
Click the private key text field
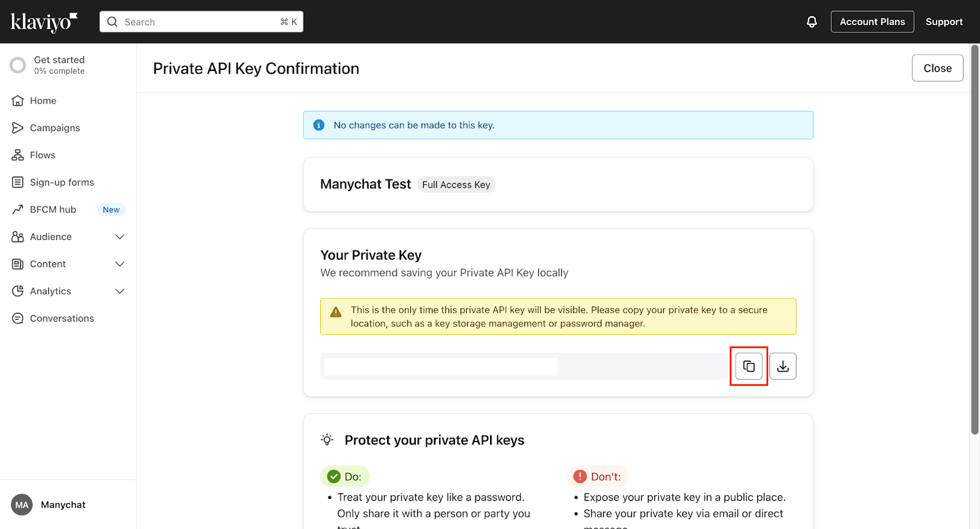pos(524,366)
